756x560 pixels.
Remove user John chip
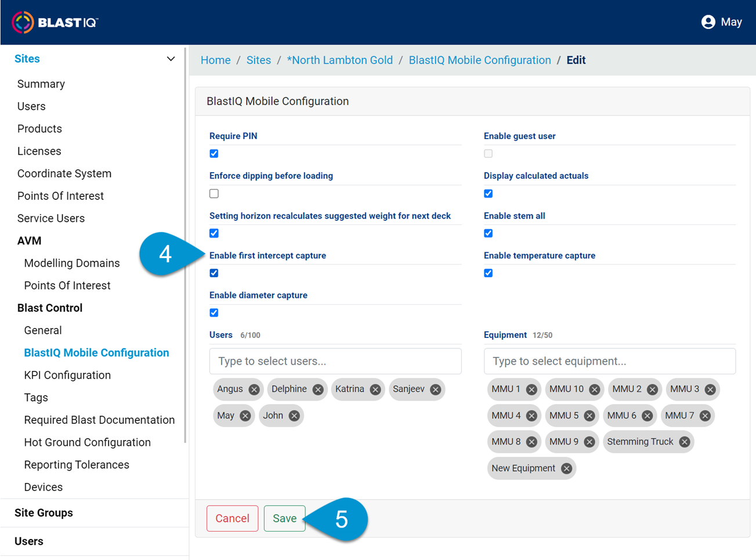[294, 416]
